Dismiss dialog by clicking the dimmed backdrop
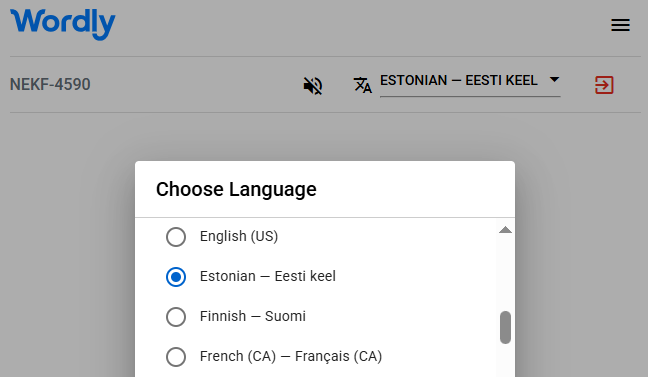The width and height of the screenshot is (648, 377). pos(66,248)
